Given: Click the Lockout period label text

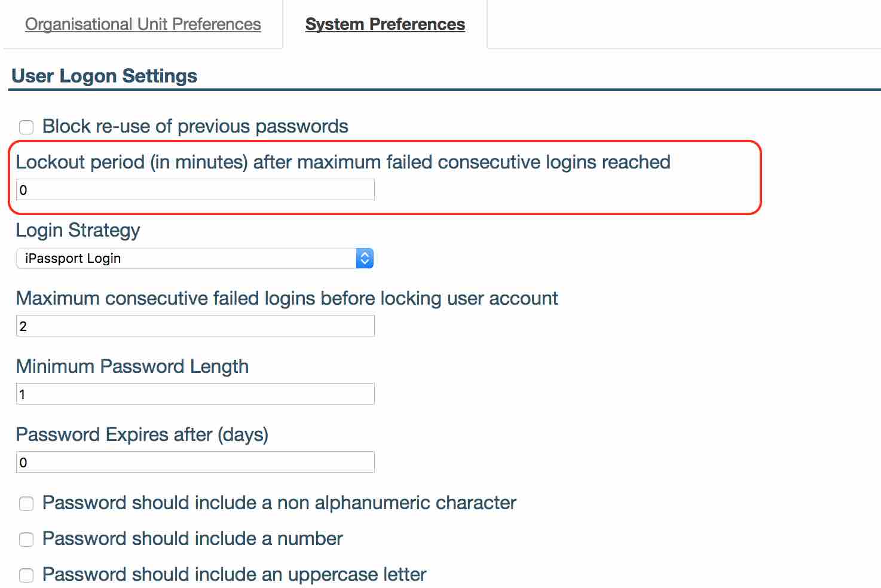Looking at the screenshot, I should coord(343,162).
